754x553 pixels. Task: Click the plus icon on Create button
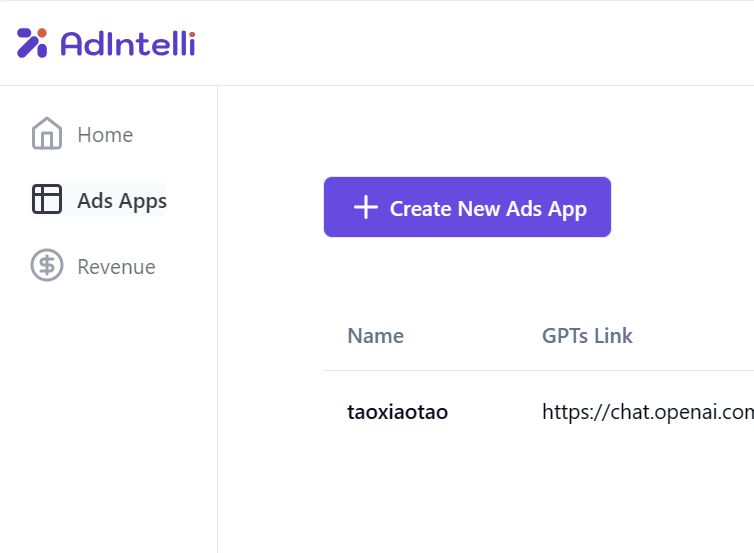(x=366, y=207)
